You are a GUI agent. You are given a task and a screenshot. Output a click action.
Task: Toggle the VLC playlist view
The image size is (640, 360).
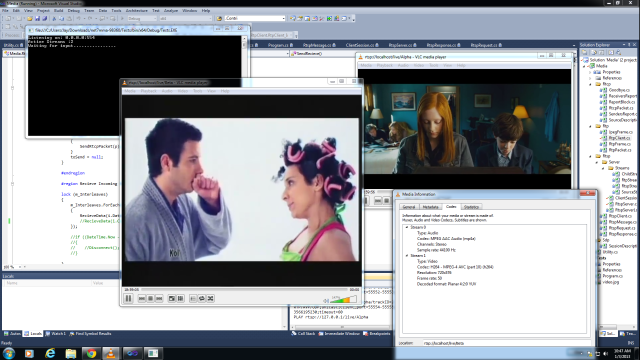pyautogui.click(x=193, y=299)
